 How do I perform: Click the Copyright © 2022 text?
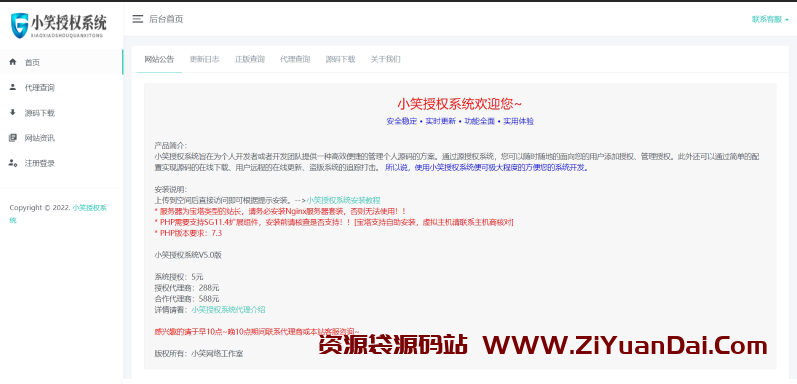40,208
